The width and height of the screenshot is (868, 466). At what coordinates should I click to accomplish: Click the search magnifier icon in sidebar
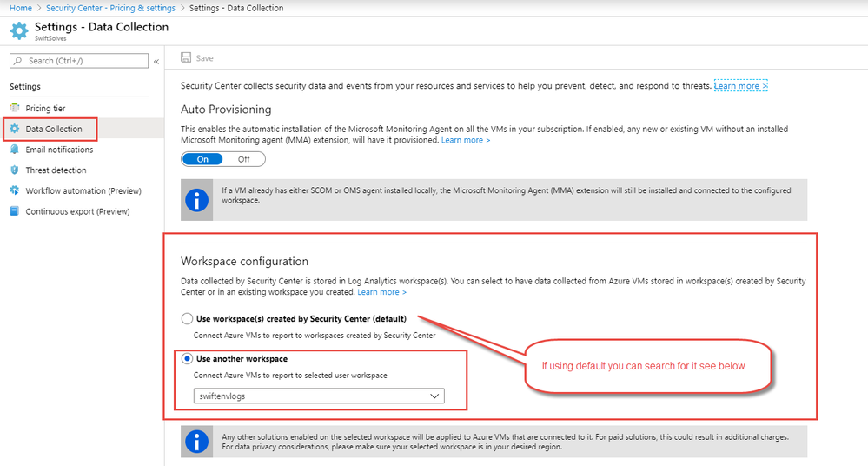(17, 60)
